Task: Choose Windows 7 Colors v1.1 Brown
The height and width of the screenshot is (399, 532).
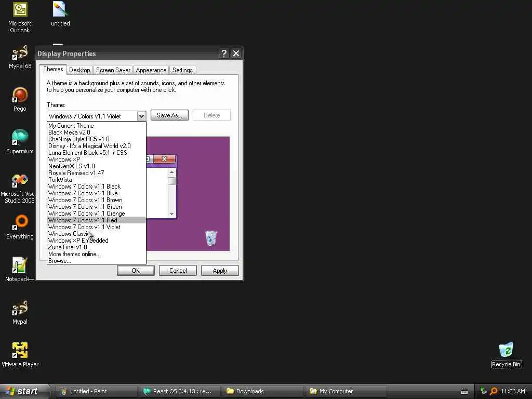Action: pos(97,200)
